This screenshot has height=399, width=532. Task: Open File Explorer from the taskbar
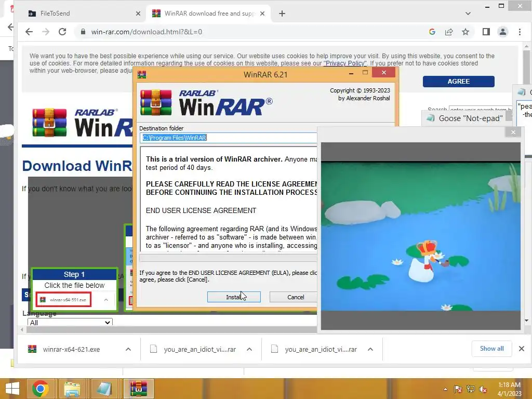coord(72,389)
